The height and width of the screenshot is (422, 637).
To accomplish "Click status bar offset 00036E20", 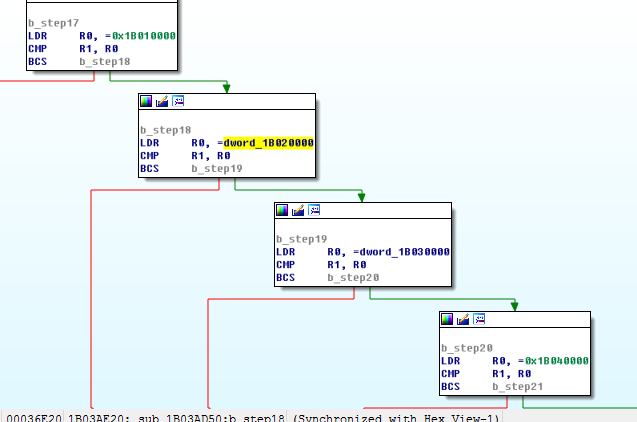I will (x=34, y=418).
